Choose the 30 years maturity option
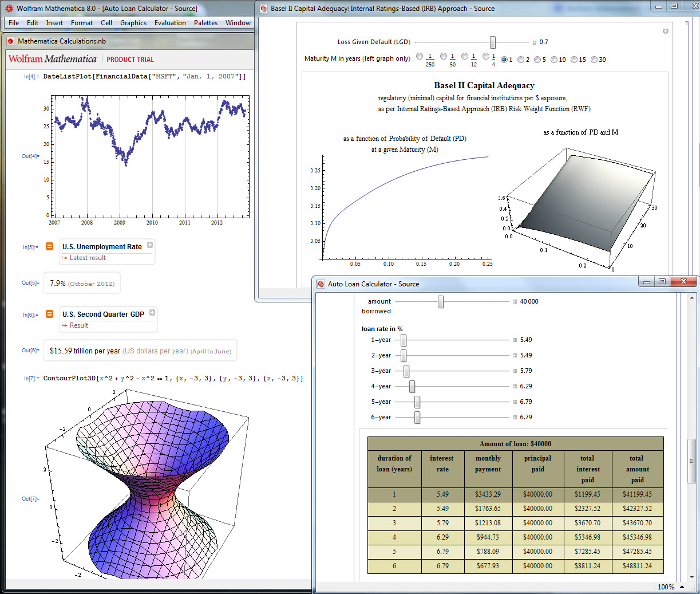700x594 pixels. pos(594,60)
